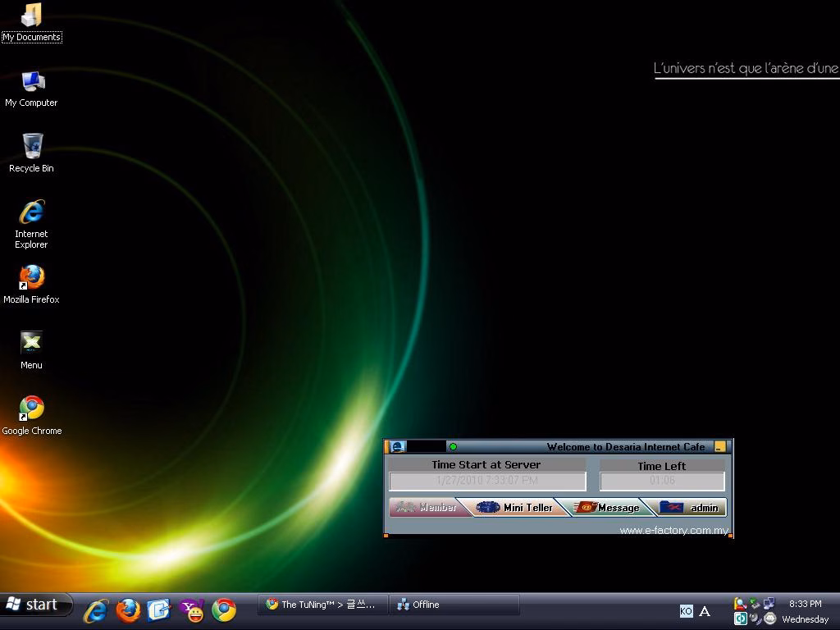Open the Message button in cafe panel
Screen dimensions: 840x630
click(606, 507)
